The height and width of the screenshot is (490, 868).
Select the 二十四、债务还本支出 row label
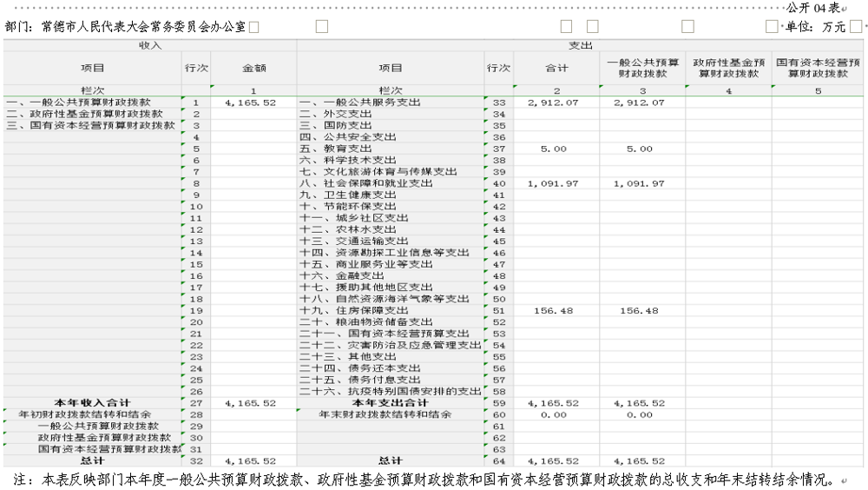click(360, 368)
